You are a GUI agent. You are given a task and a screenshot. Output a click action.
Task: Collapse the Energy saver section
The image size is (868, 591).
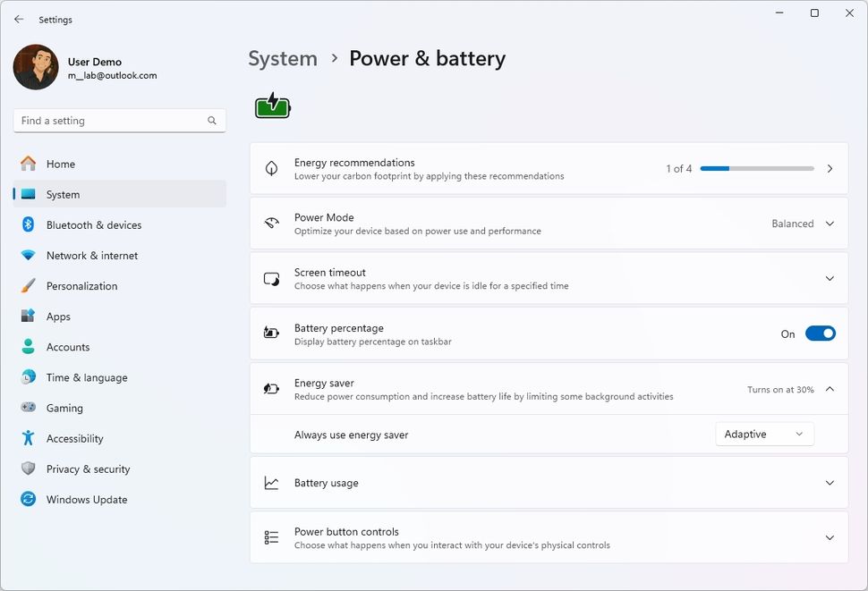pyautogui.click(x=829, y=389)
